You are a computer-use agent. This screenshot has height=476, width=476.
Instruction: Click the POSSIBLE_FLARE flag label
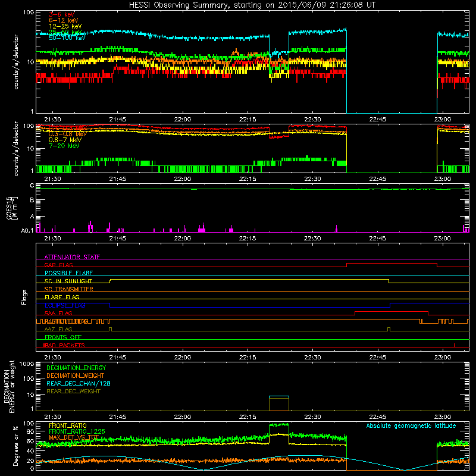coord(68,273)
